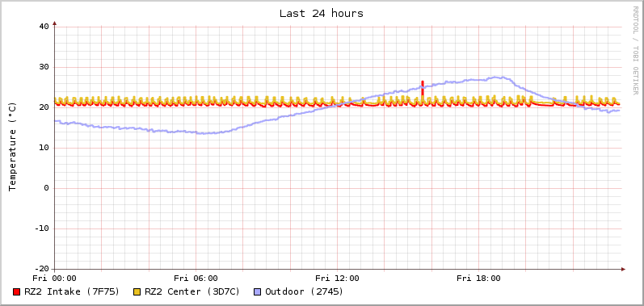644x306 pixels.
Task: Select the Outdoor (2745) legend label
Action: click(305, 291)
